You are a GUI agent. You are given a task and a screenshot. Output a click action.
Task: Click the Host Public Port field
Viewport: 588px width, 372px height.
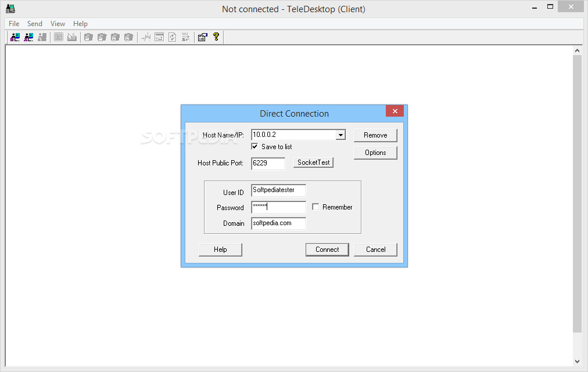coord(268,163)
